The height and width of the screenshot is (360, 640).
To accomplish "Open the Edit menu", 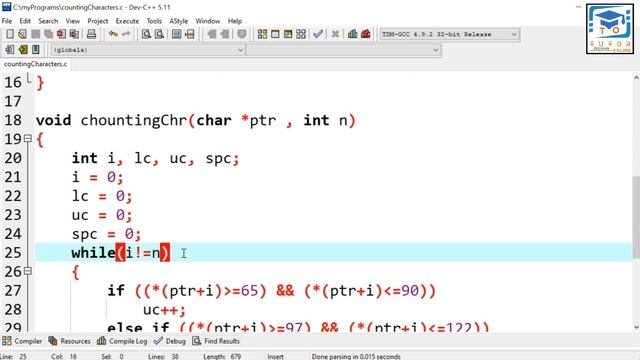I will (25, 21).
